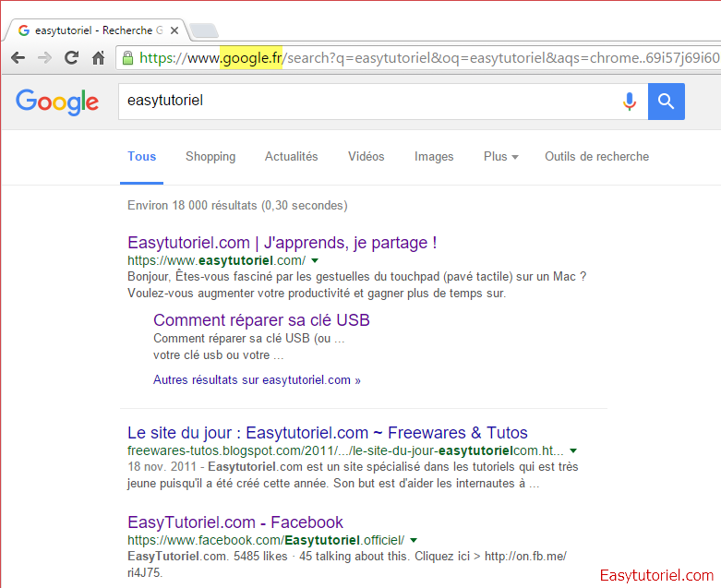This screenshot has width=721, height=588.
Task: Switch to the Actualités tab
Action: tap(291, 156)
